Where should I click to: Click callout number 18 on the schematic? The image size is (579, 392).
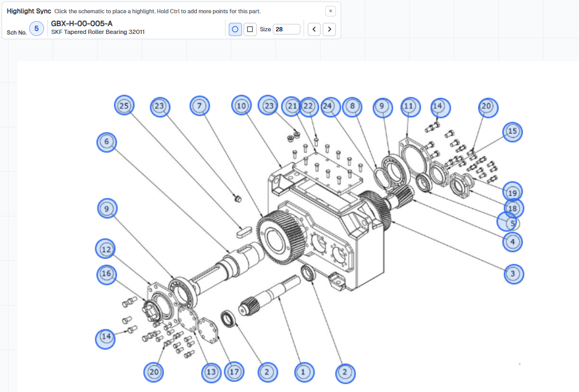coord(514,208)
